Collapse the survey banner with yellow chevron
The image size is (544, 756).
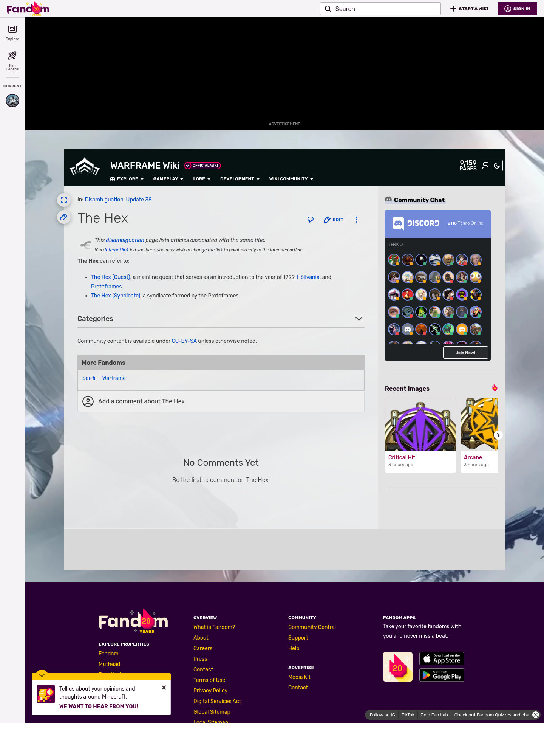42,675
